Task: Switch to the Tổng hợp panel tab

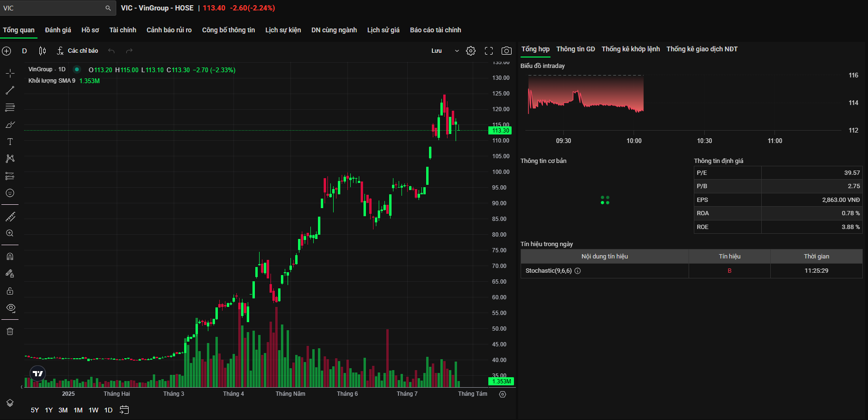Action: [x=535, y=49]
